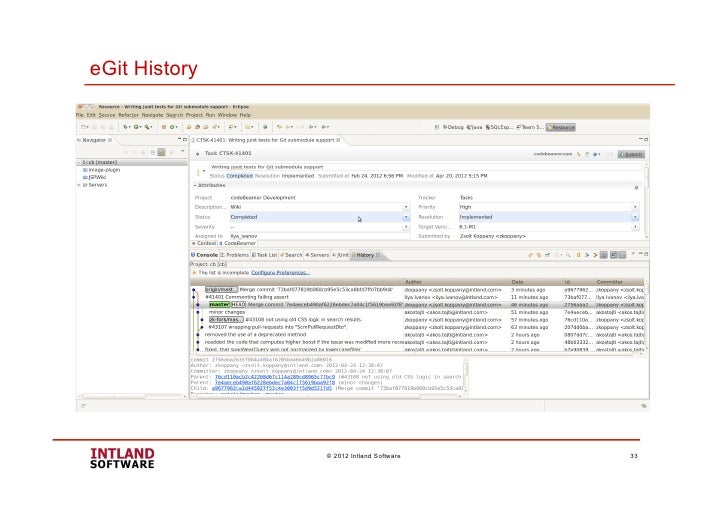Select the JUnit view tab
The height and width of the screenshot is (514, 728).
point(340,255)
